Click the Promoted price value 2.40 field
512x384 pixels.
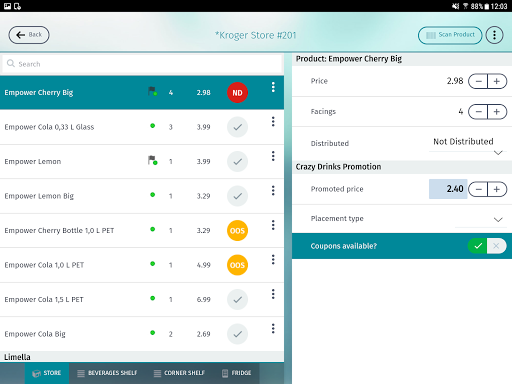448,189
